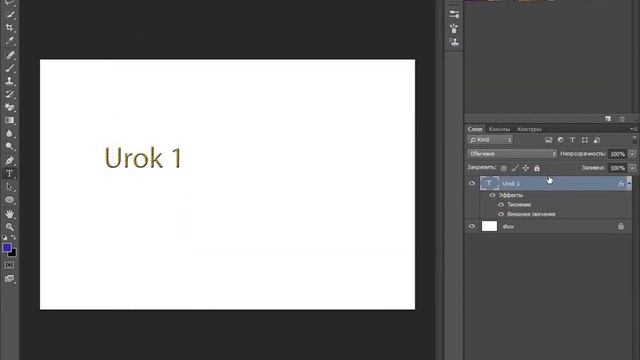Filter layers by shape layers icon
640x360 pixels.
[584, 140]
